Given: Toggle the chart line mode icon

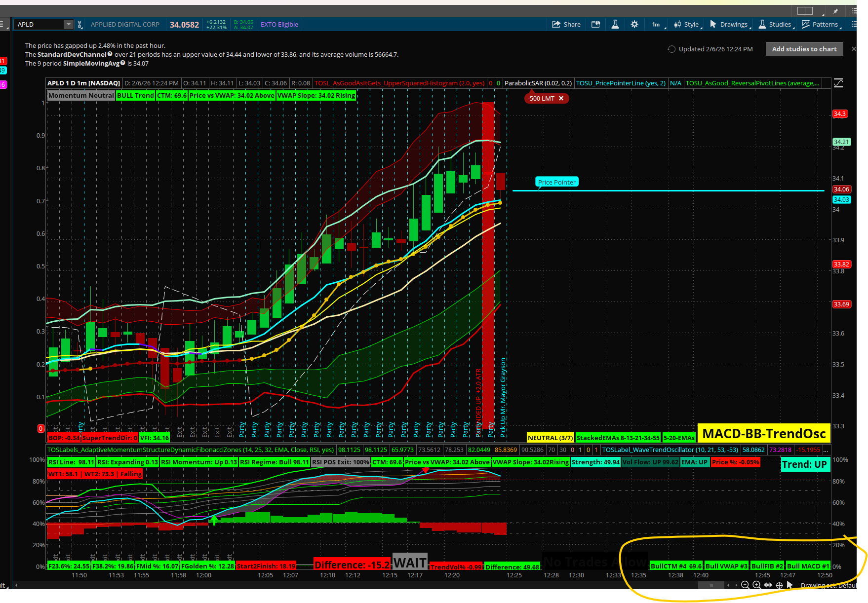Looking at the screenshot, I should click(838, 83).
